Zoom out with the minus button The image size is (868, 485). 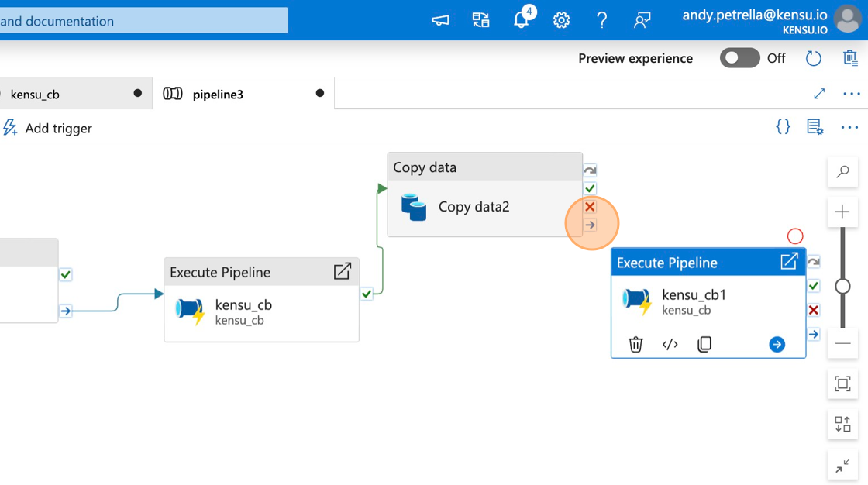[842, 344]
